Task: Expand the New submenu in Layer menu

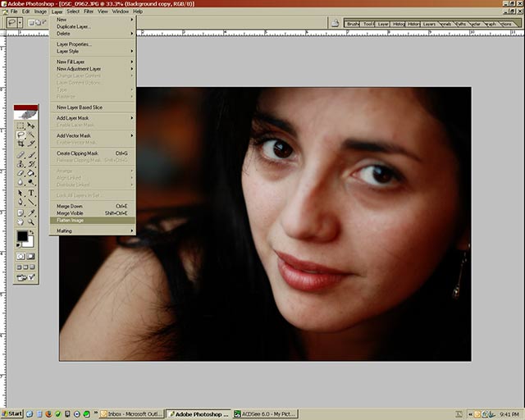Action: (x=93, y=20)
